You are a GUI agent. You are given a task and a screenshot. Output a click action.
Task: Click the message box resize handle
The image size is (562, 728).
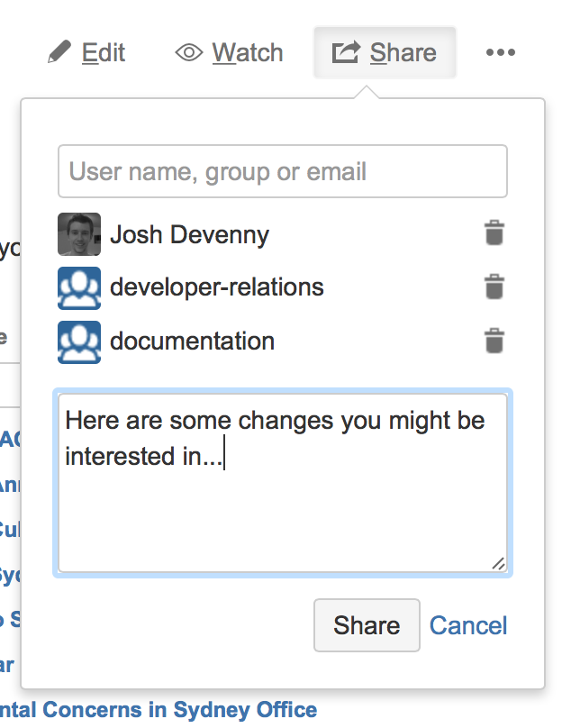pyautogui.click(x=498, y=564)
